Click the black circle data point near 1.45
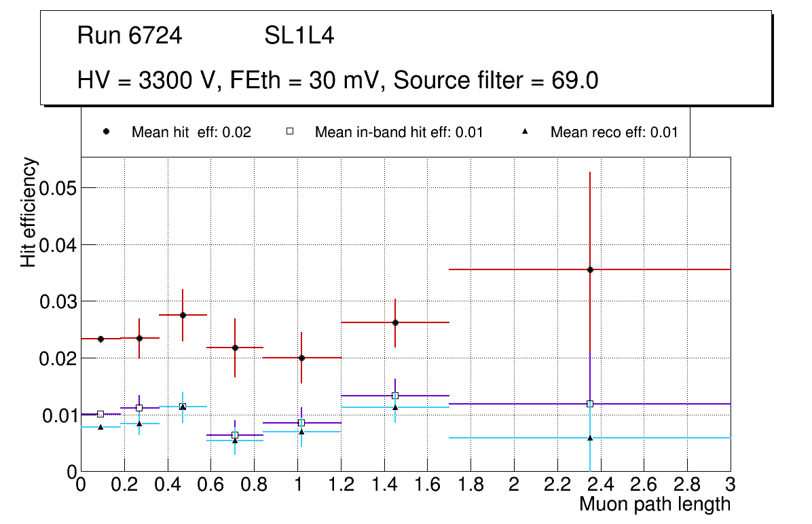This screenshot has height=524, width=812. (395, 322)
